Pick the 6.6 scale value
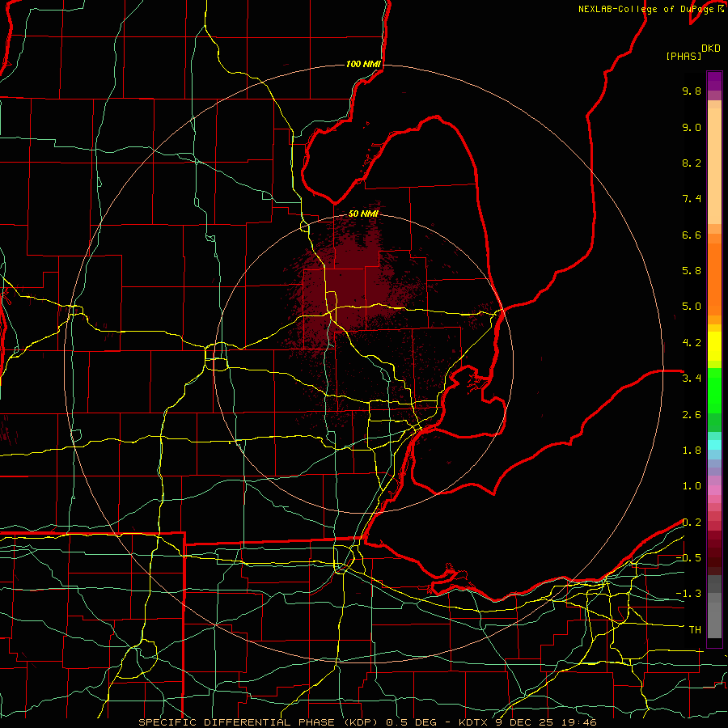 coord(692,235)
